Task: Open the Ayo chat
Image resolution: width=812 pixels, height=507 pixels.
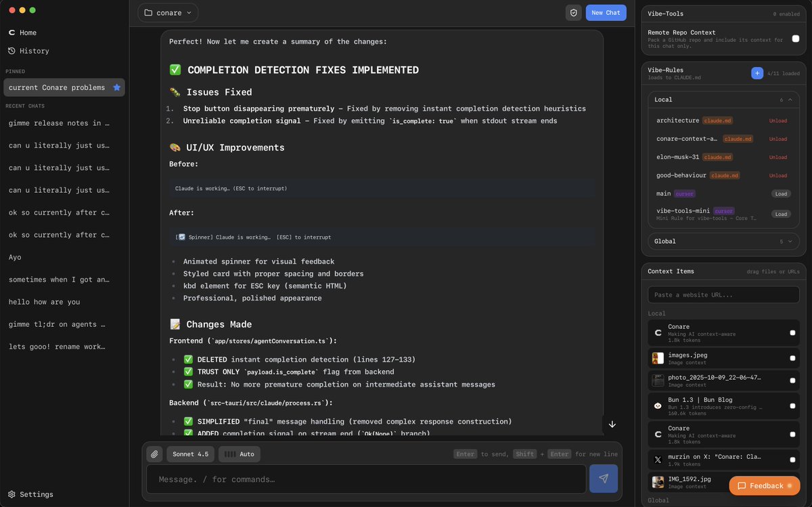Action: pyautogui.click(x=15, y=257)
